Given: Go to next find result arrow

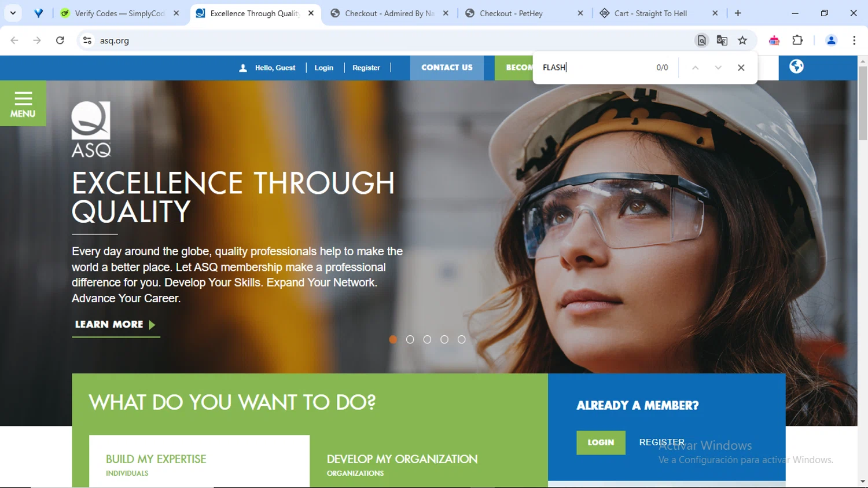Looking at the screenshot, I should (718, 68).
